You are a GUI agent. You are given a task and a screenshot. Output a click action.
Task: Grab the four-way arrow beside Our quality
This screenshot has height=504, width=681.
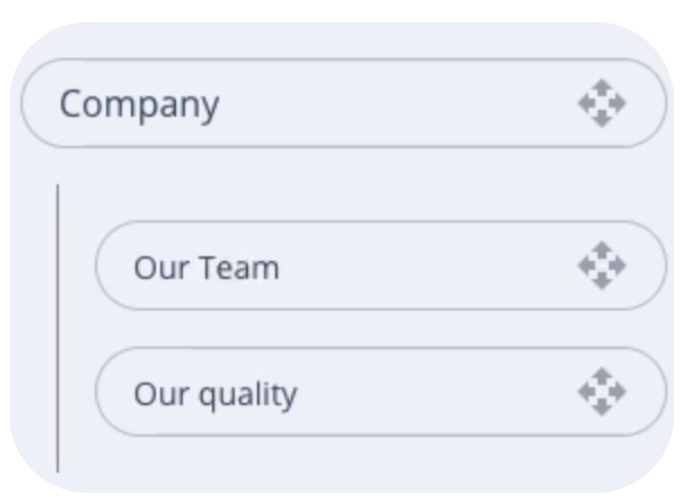coord(602,392)
